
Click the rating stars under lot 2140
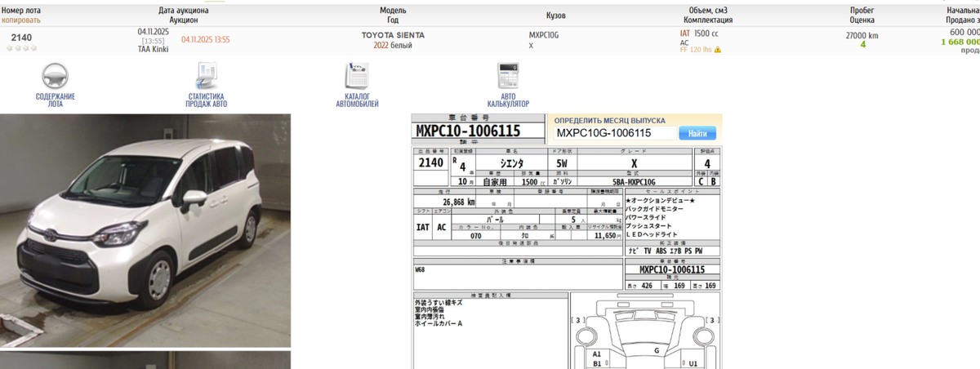coord(22,48)
